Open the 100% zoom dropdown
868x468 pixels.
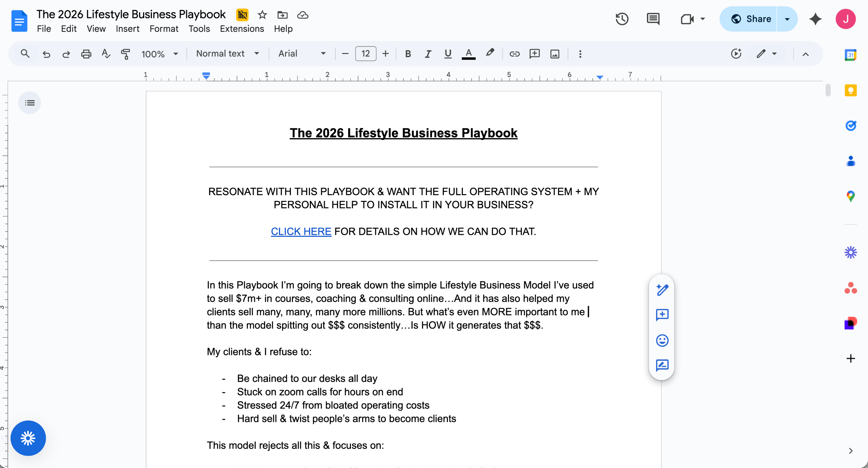pyautogui.click(x=159, y=54)
